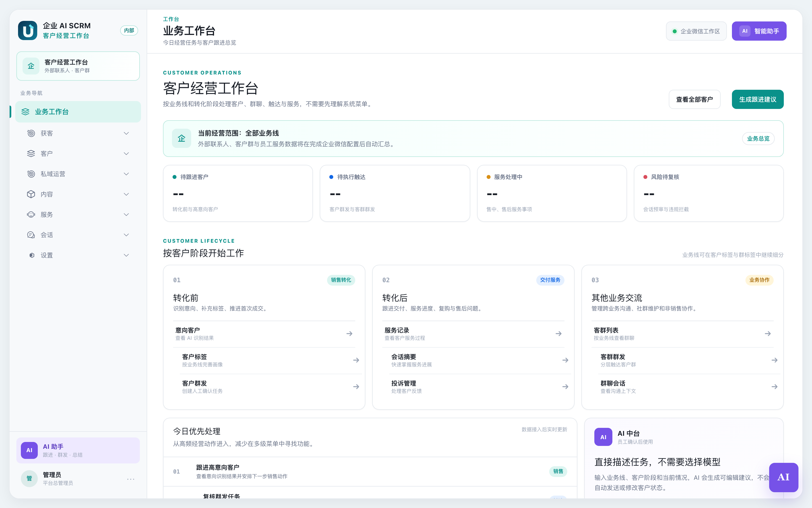Click the 内容 cube icon in sidebar
812x508 pixels.
(x=31, y=194)
